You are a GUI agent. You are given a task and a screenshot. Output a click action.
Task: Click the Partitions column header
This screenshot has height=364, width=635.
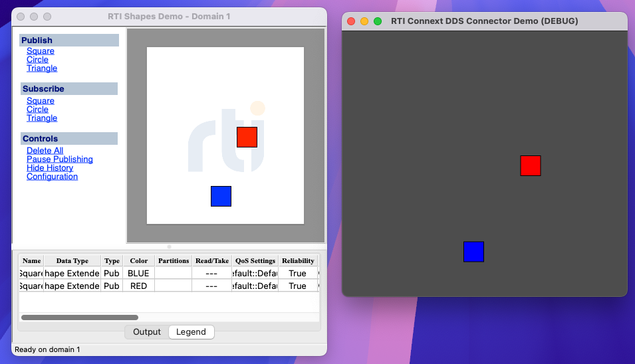[x=174, y=261]
